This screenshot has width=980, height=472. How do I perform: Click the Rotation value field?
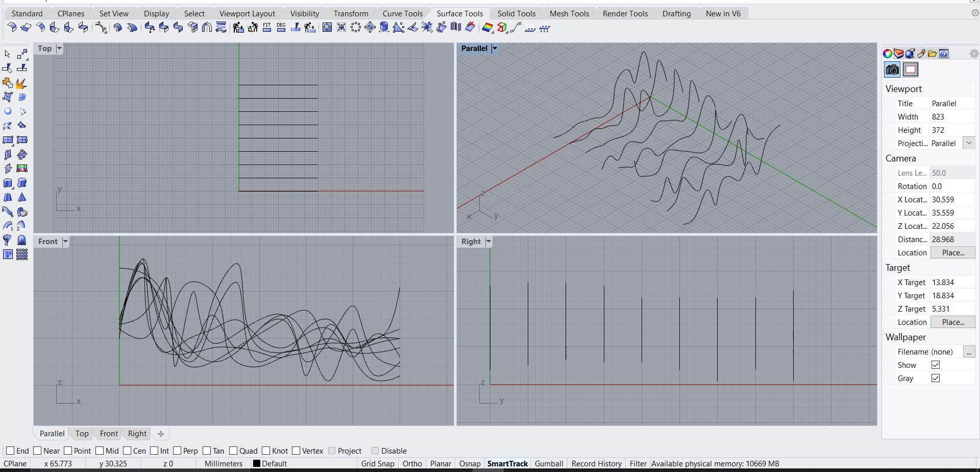[x=951, y=186]
